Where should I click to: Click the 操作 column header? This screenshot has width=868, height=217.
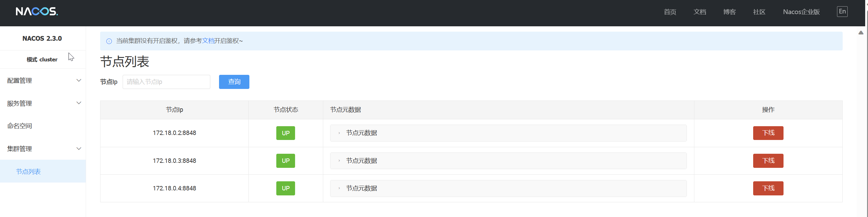pyautogui.click(x=768, y=110)
